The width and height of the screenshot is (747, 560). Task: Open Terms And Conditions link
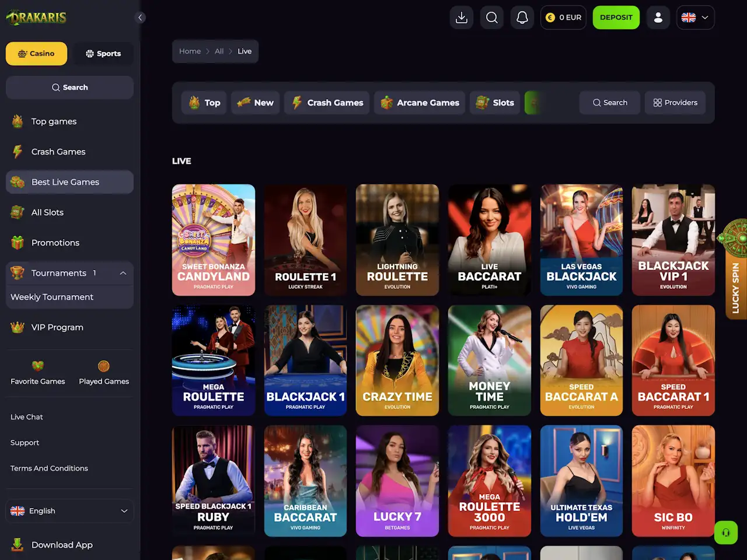pyautogui.click(x=49, y=468)
